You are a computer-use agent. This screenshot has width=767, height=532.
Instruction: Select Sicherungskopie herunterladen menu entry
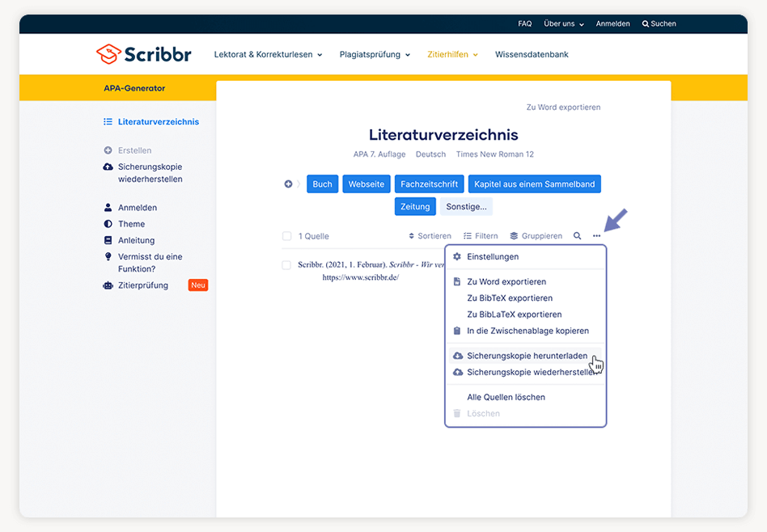[x=526, y=356]
